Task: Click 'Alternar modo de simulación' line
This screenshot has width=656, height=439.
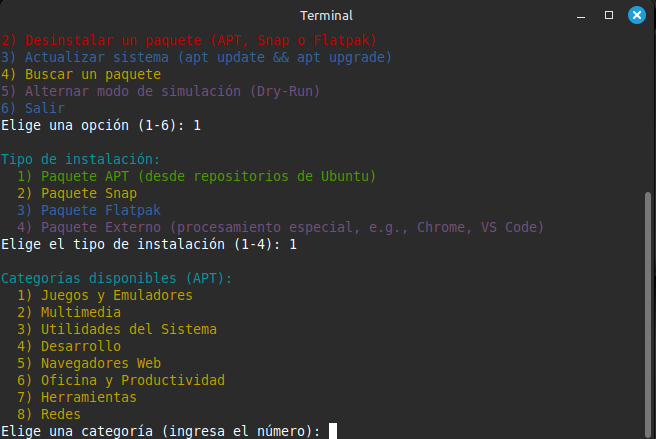Action: (x=160, y=91)
